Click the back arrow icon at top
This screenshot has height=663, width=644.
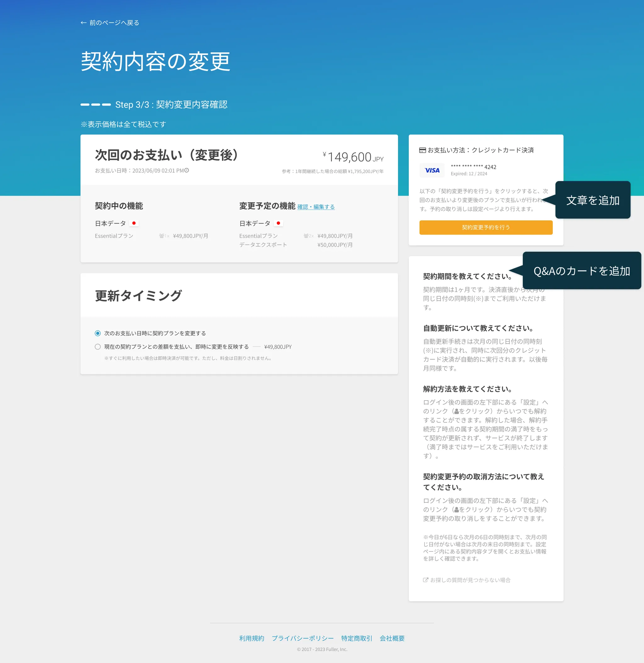click(x=83, y=23)
